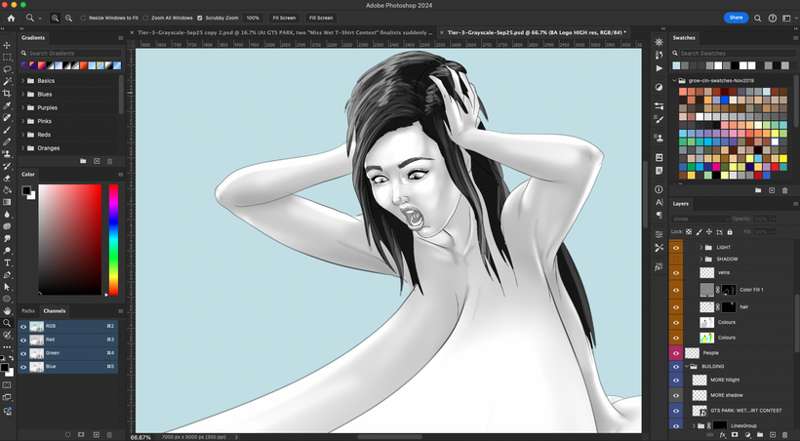Open the Swatches panel tab
800x441 pixels.
coord(684,38)
